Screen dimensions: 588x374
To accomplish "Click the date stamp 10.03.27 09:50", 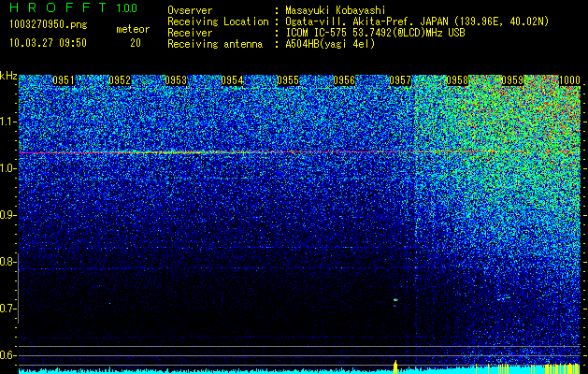I will tap(48, 43).
